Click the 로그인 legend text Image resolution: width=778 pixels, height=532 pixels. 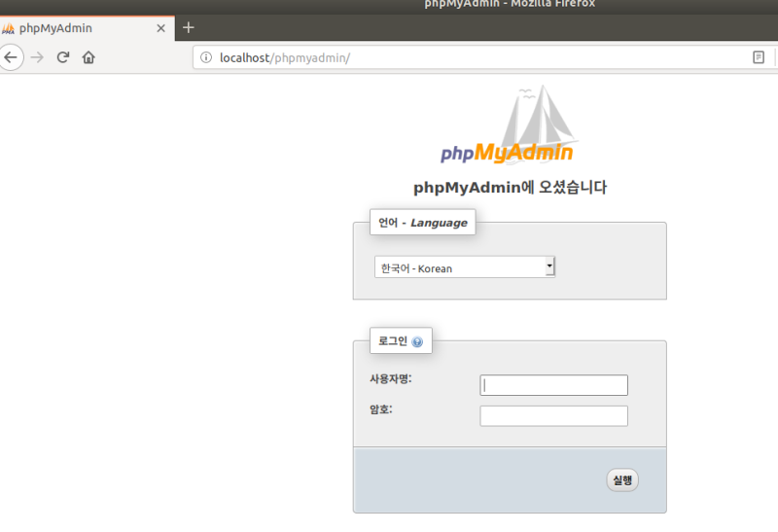pyautogui.click(x=393, y=341)
